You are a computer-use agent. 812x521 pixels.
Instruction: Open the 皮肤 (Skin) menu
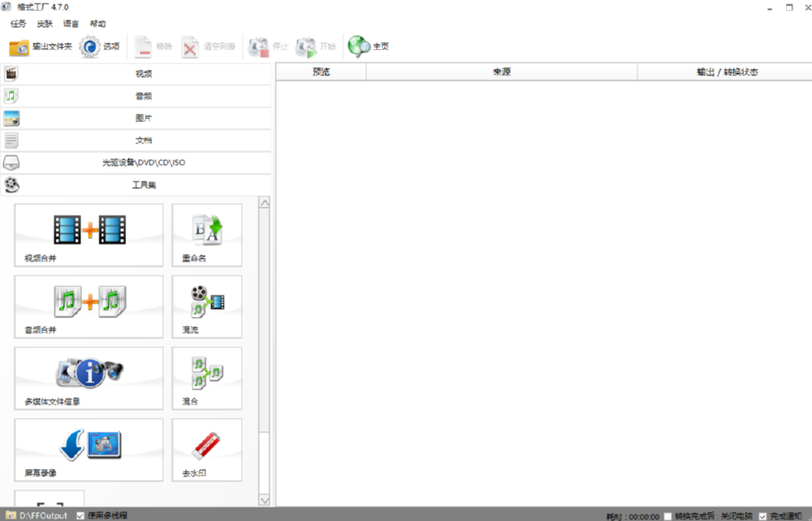coord(45,24)
